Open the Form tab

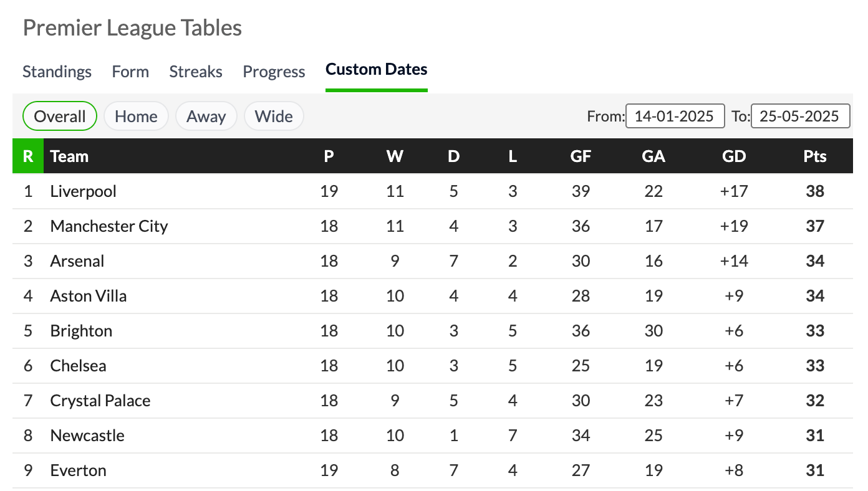(x=130, y=72)
